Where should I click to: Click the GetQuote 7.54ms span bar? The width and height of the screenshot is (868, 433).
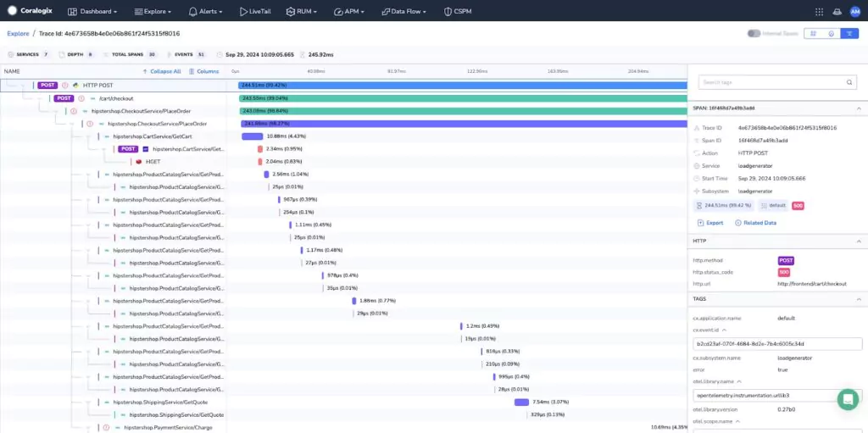[x=521, y=402]
